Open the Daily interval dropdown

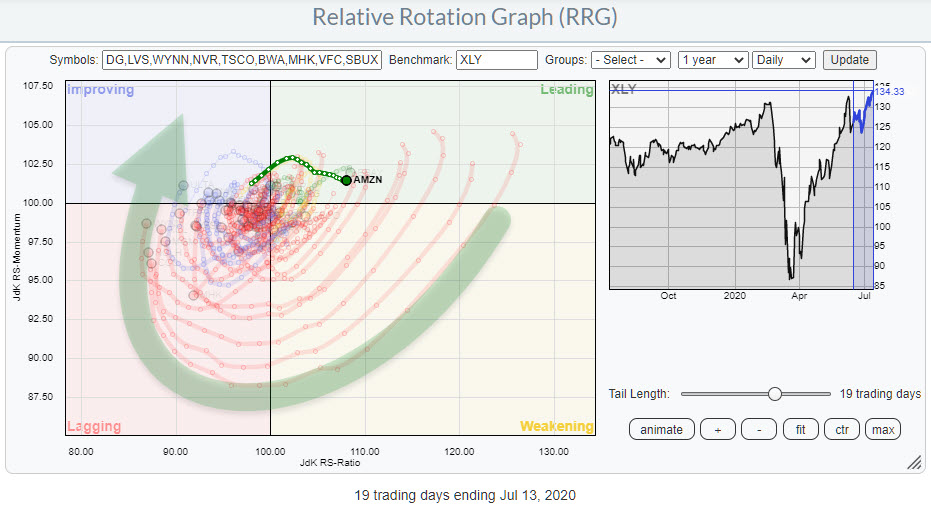tap(783, 60)
